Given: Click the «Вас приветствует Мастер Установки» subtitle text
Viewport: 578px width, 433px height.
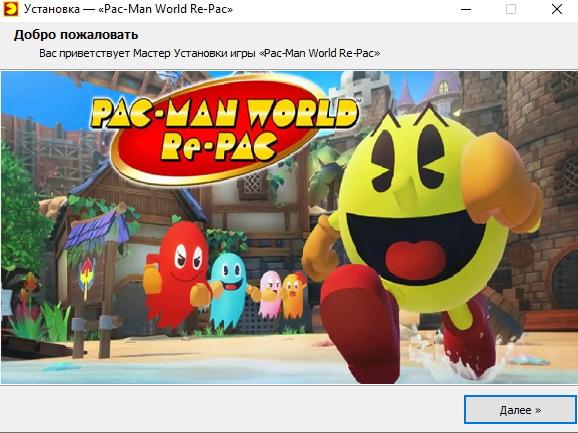Looking at the screenshot, I should 209,53.
